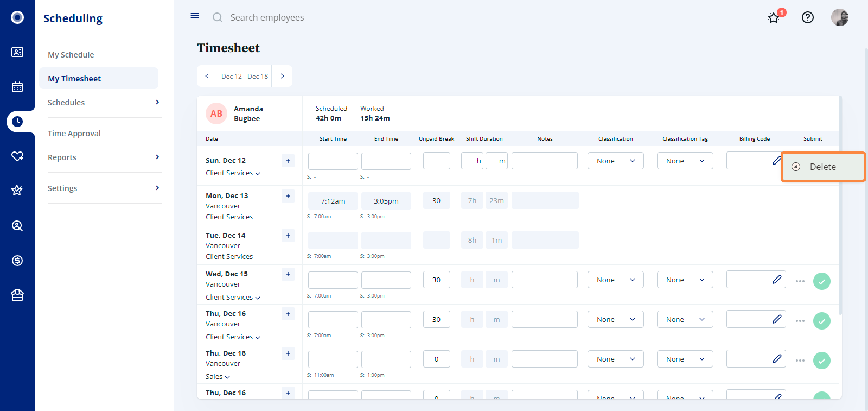Select Delete from the context menu
Image resolution: width=868 pixels, height=411 pixels.
point(822,167)
